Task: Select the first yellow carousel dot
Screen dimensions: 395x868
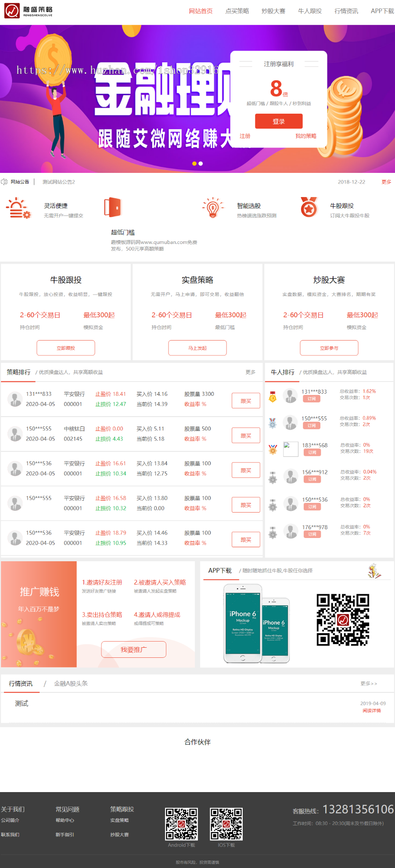Action: pyautogui.click(x=194, y=164)
